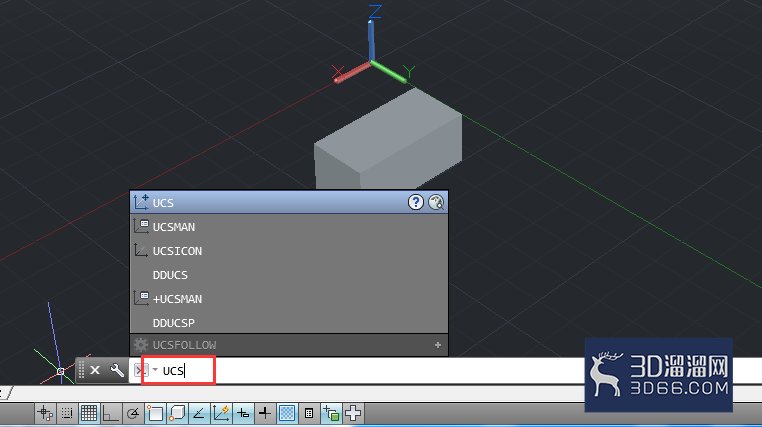Image resolution: width=762 pixels, height=427 pixels.
Task: Toggle Infer Constraints in status bar
Action: click(x=46, y=413)
